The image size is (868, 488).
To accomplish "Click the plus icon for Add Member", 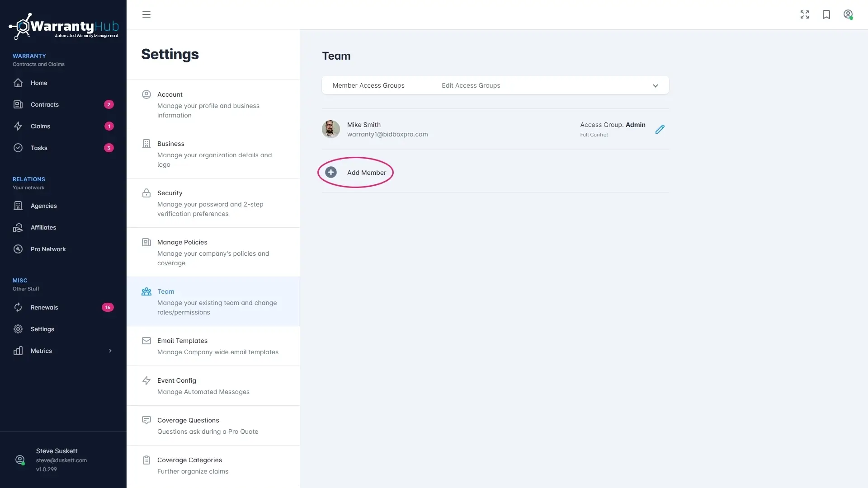I will click(331, 172).
